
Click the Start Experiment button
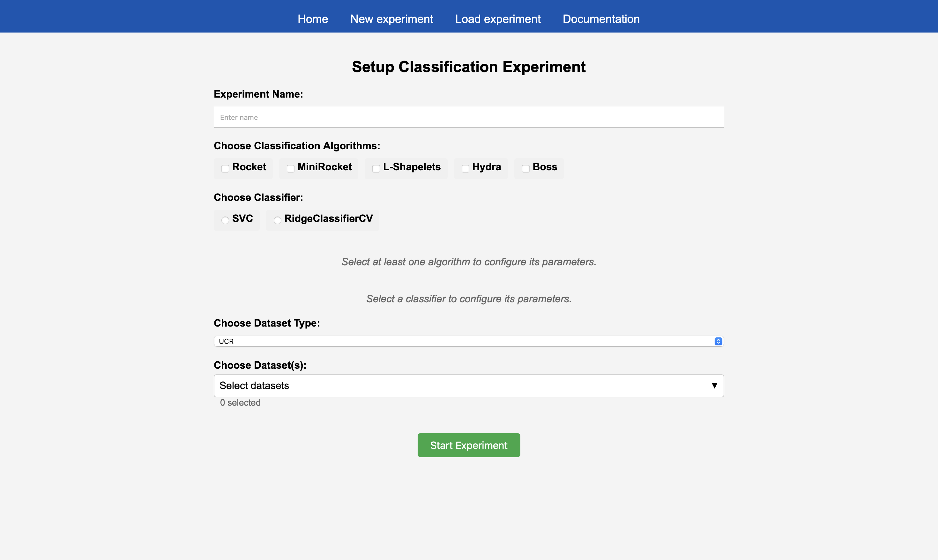[x=468, y=445]
